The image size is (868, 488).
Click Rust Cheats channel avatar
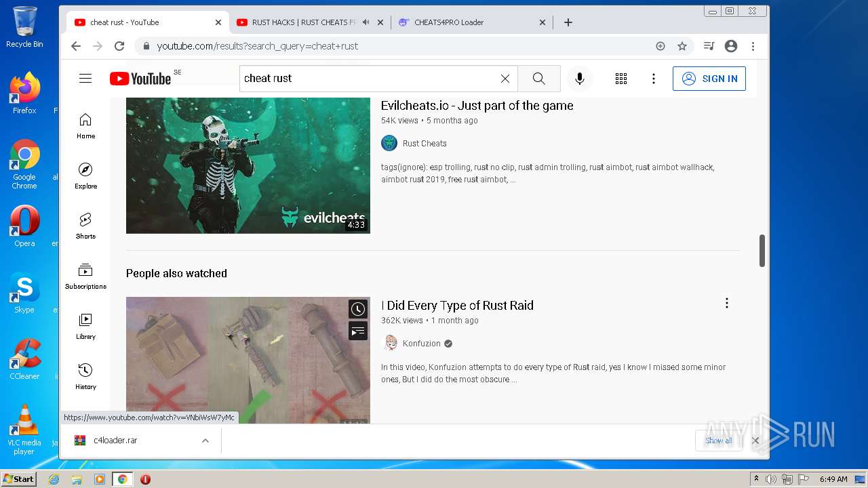pyautogui.click(x=389, y=143)
